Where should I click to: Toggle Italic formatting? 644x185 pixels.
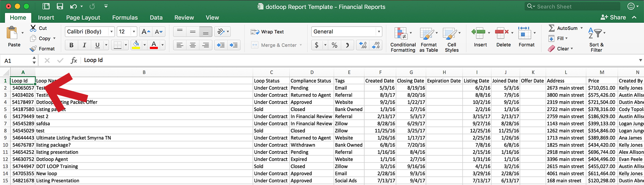click(x=84, y=45)
